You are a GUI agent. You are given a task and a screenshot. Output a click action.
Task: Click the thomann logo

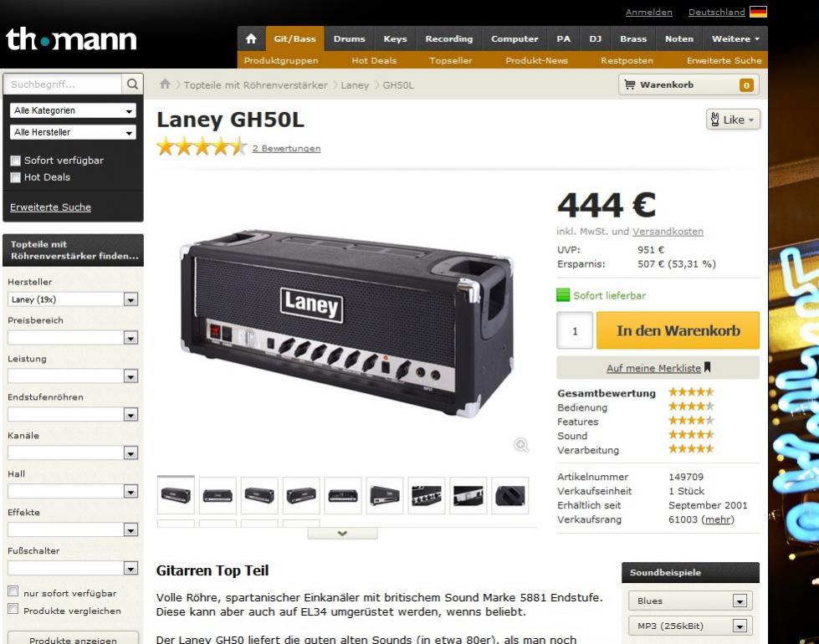pos(71,39)
